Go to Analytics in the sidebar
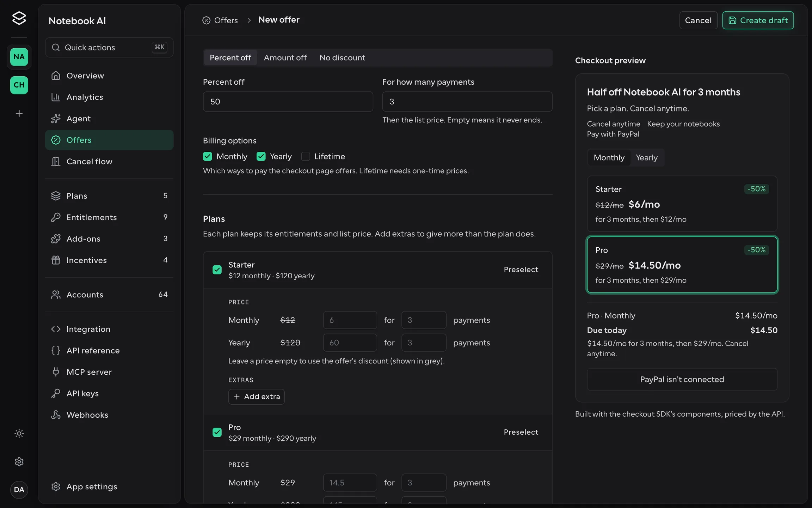Viewport: 812px width, 508px height. (109, 97)
